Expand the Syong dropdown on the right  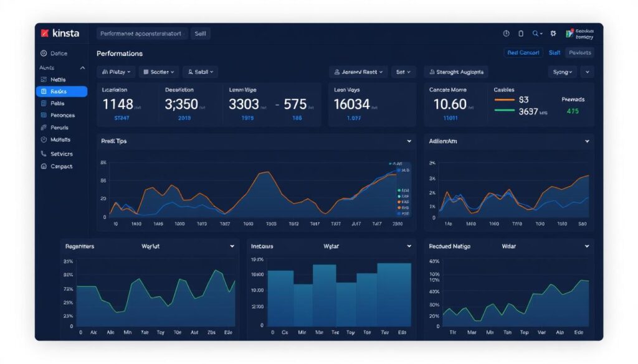click(x=561, y=72)
